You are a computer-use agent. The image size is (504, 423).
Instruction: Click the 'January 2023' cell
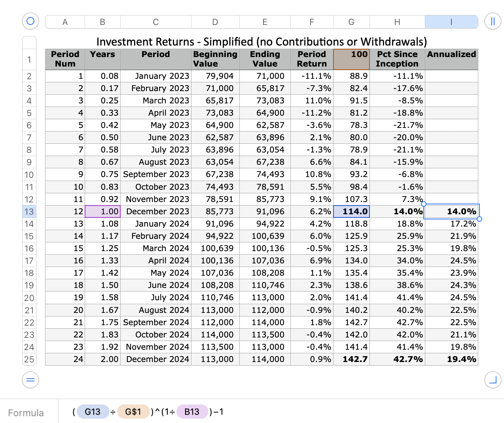pos(156,76)
